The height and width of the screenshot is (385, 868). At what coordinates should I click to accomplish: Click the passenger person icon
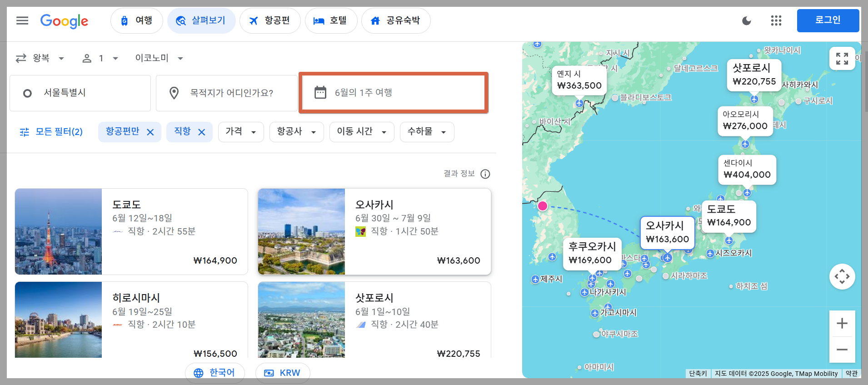pyautogui.click(x=87, y=58)
